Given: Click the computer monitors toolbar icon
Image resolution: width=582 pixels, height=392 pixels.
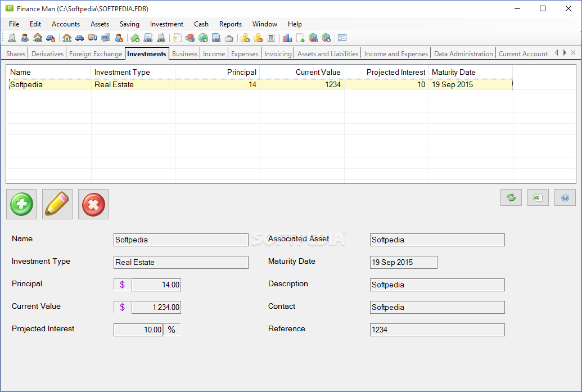Looking at the screenshot, I should coord(106,38).
